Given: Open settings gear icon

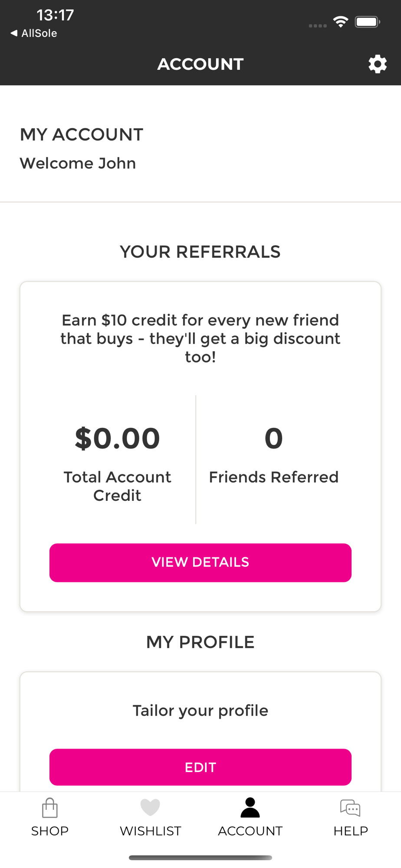Looking at the screenshot, I should click(x=377, y=64).
